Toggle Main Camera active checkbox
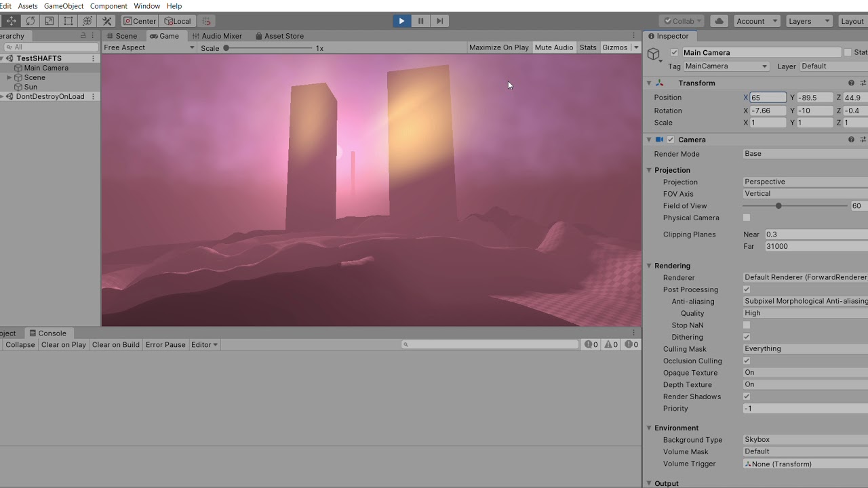This screenshot has height=488, width=868. (674, 52)
